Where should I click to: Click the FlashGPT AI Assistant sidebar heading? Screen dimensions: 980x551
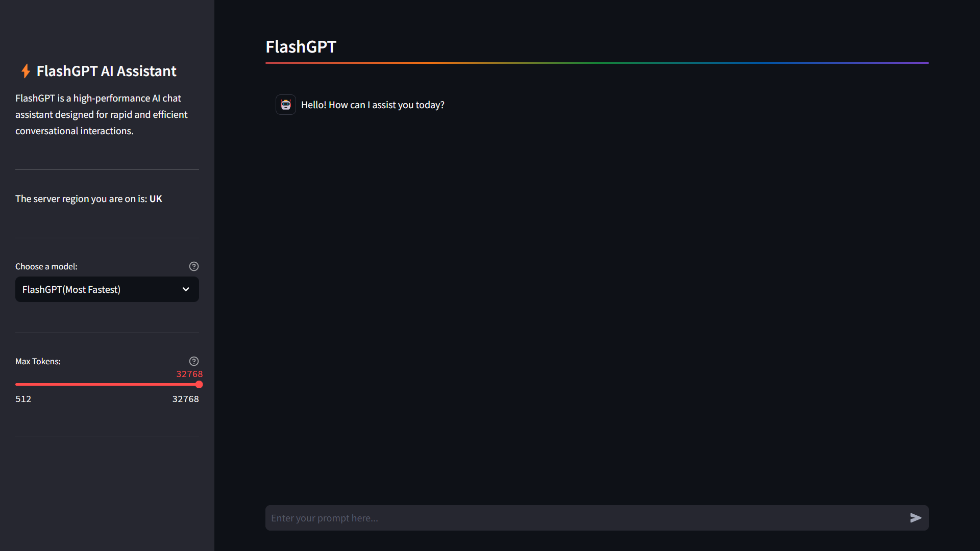coord(106,71)
